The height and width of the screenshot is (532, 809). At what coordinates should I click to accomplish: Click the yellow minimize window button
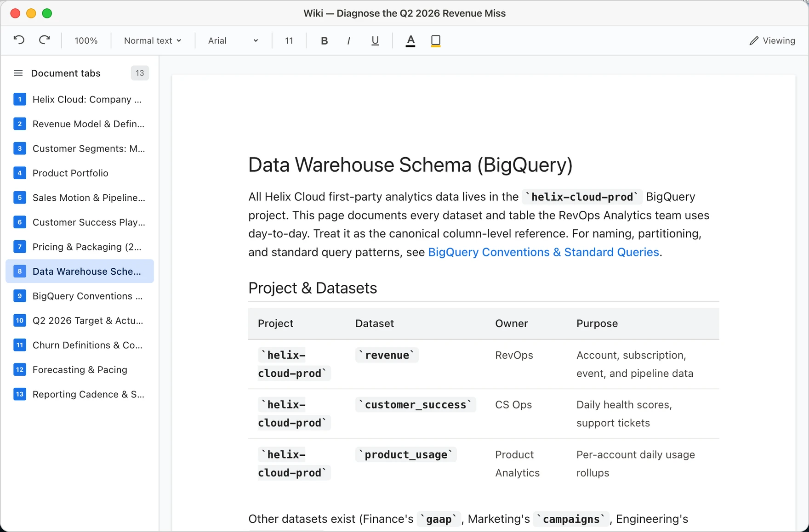pos(31,13)
